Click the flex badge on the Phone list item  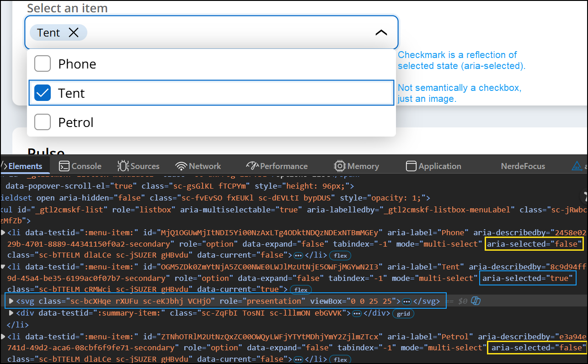pos(340,255)
